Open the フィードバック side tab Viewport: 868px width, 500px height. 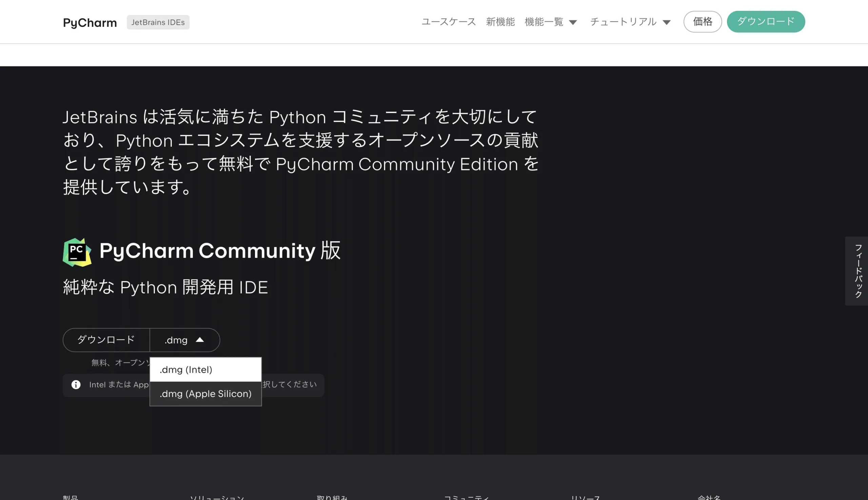(856, 271)
